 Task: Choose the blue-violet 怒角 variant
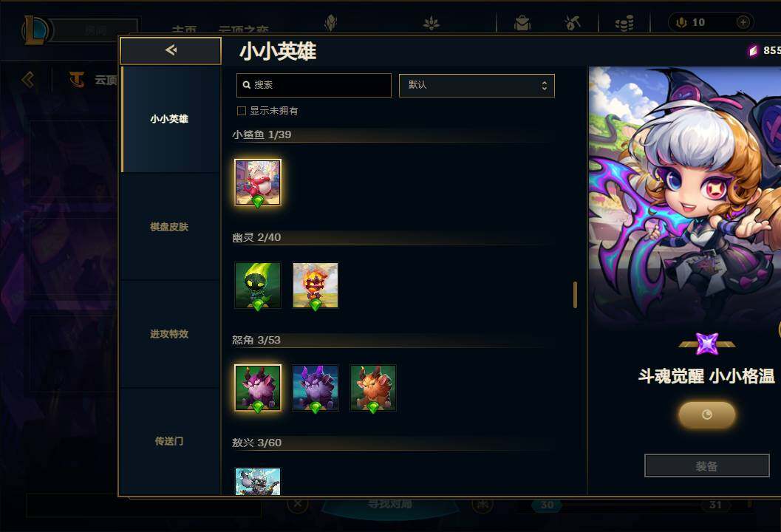[x=316, y=388]
